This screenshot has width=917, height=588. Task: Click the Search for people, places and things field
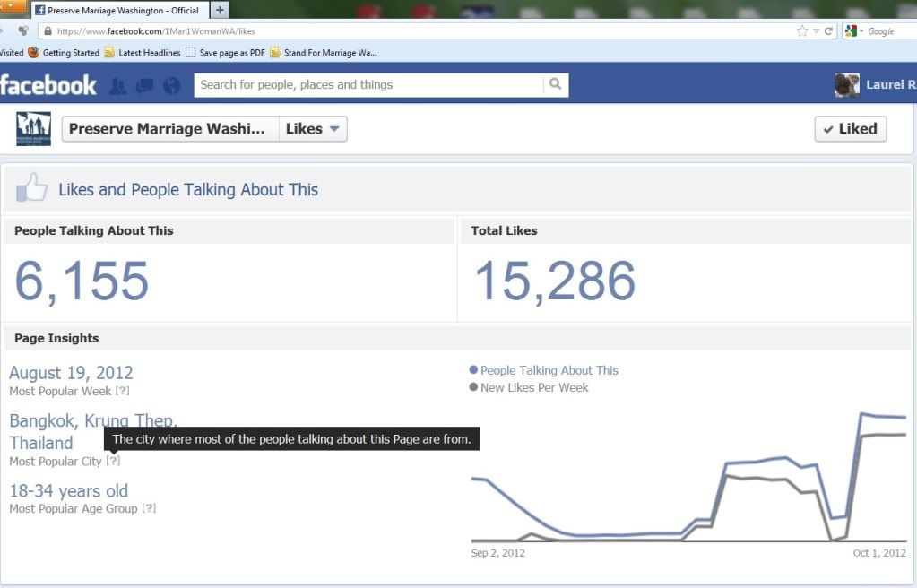click(368, 85)
